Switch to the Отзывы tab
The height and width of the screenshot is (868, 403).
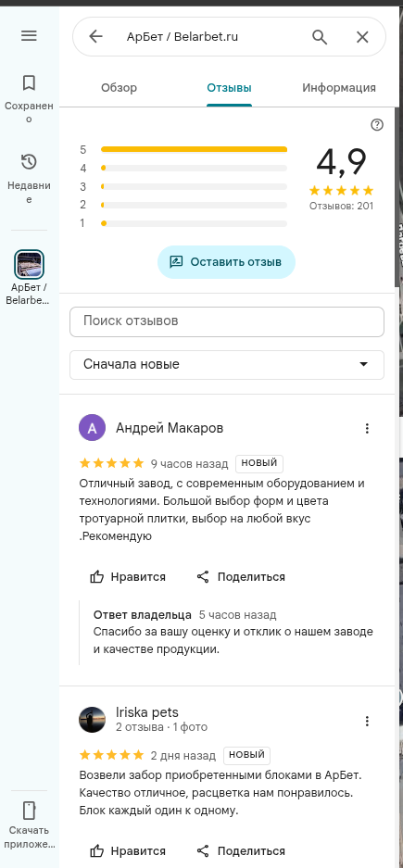[x=229, y=87]
